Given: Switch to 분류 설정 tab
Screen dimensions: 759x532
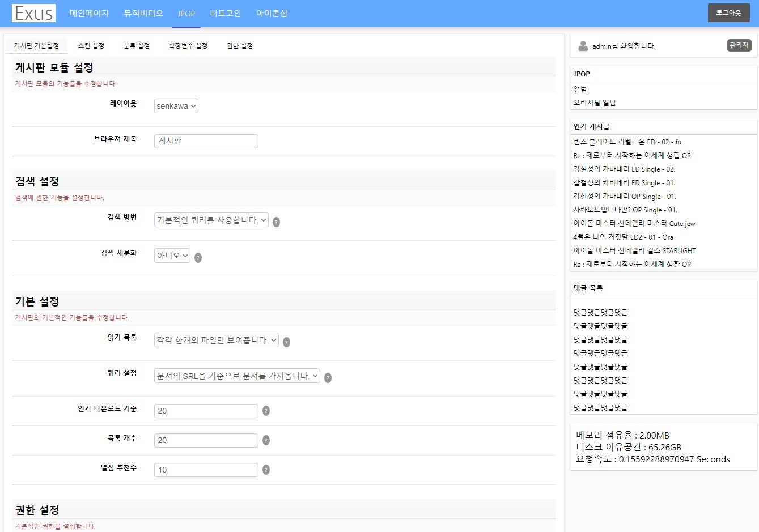Looking at the screenshot, I should (x=137, y=46).
